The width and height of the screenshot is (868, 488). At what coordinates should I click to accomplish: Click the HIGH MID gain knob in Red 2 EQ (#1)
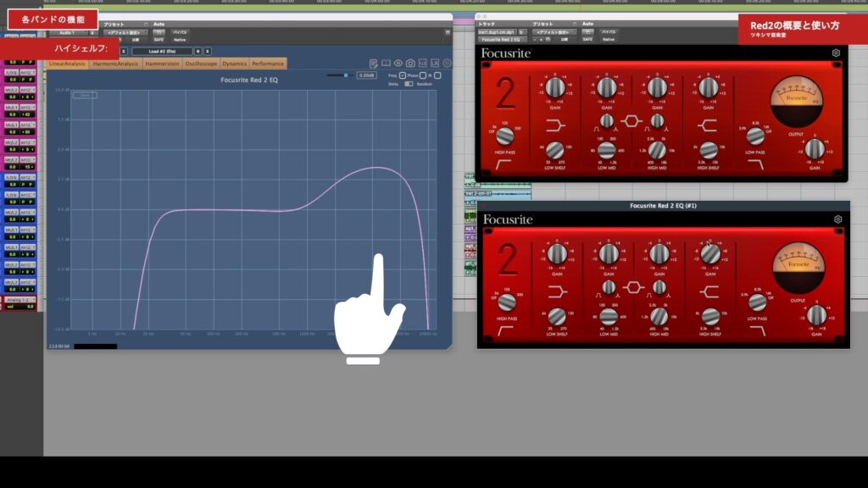[659, 254]
